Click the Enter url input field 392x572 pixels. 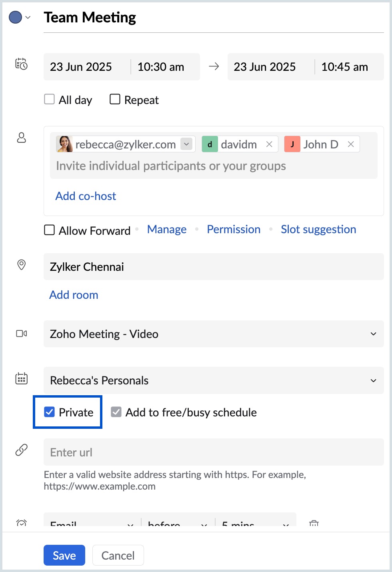pyautogui.click(x=214, y=452)
